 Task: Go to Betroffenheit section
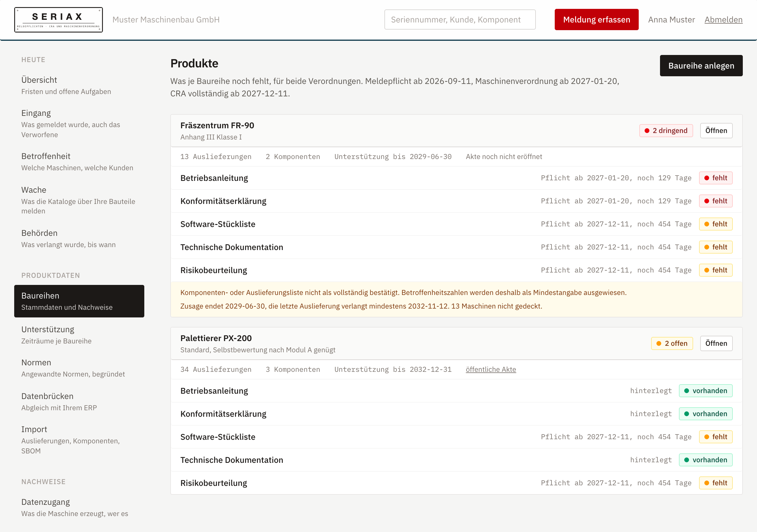pos(79,161)
